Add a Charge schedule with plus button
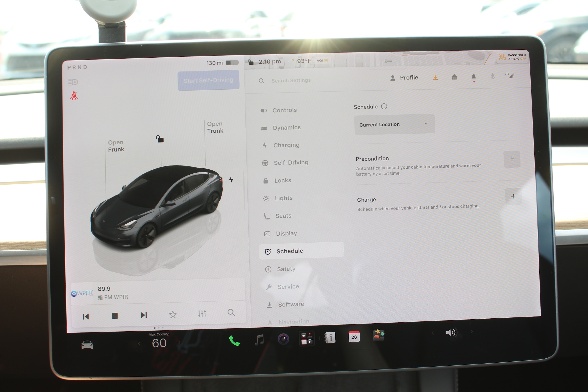588x392 pixels. coord(513,196)
